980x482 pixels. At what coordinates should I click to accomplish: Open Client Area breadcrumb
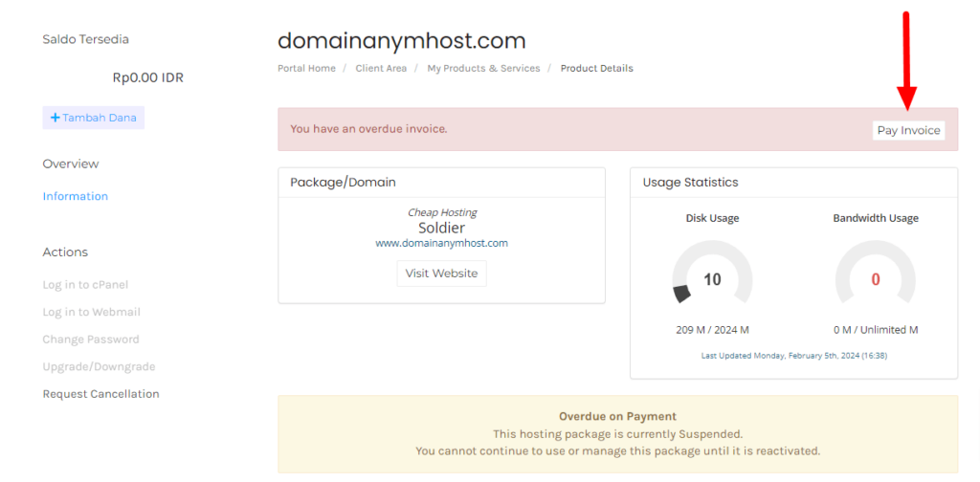click(x=381, y=69)
